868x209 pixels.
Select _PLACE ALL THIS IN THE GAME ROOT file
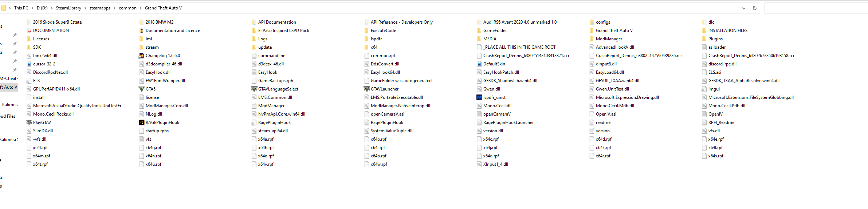point(516,47)
